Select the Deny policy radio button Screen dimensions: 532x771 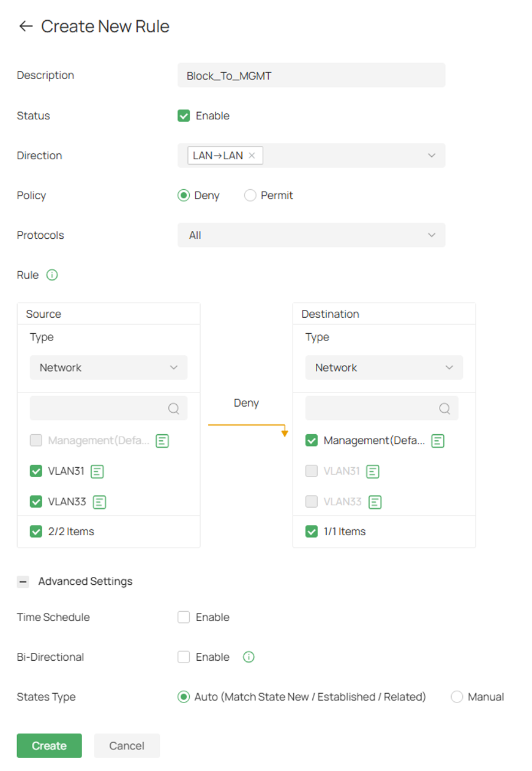(183, 195)
